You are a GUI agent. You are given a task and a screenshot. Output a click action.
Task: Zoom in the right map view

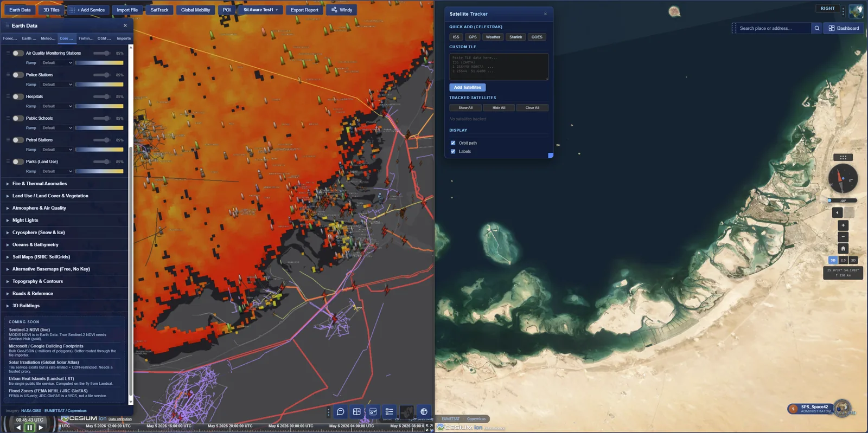843,225
